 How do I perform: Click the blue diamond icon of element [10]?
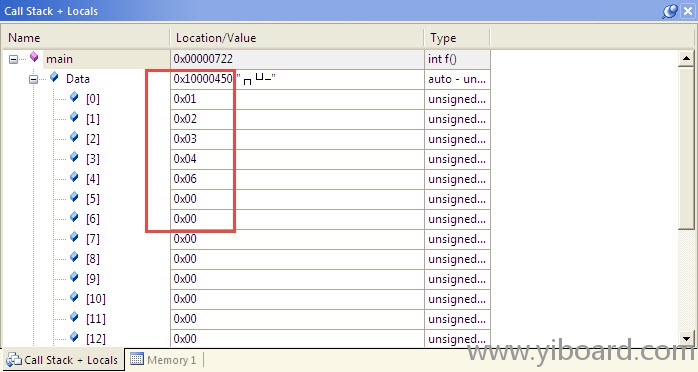[74, 298]
